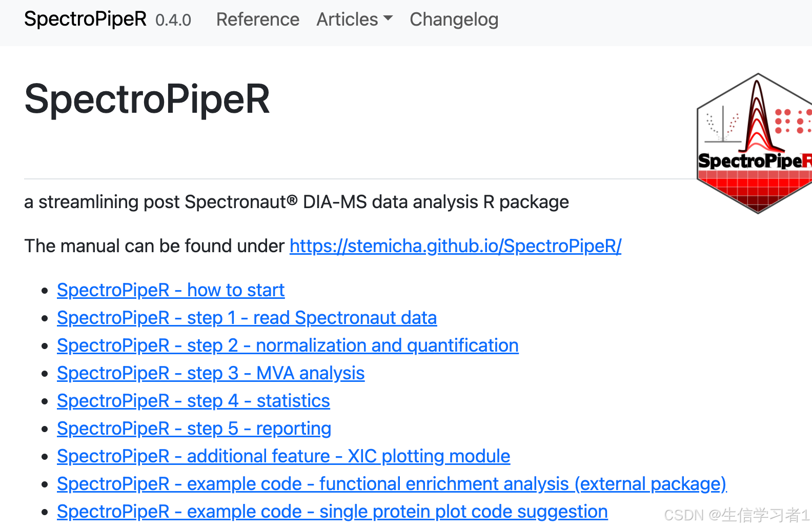This screenshot has height=529, width=812.
Task: Open step 4 statistics article
Action: point(193,401)
